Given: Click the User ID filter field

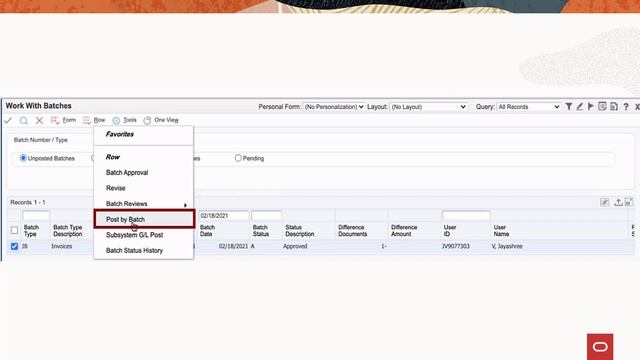Looking at the screenshot, I should (466, 216).
